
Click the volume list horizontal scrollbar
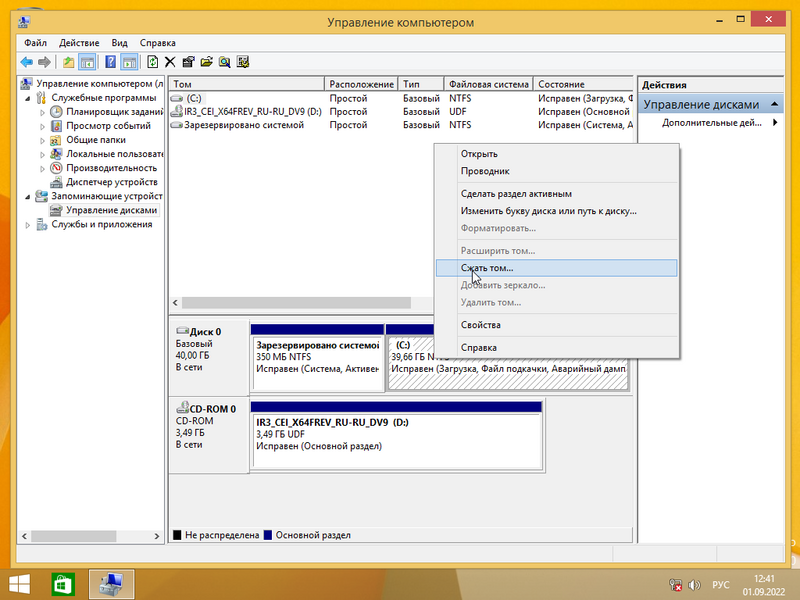point(296,303)
